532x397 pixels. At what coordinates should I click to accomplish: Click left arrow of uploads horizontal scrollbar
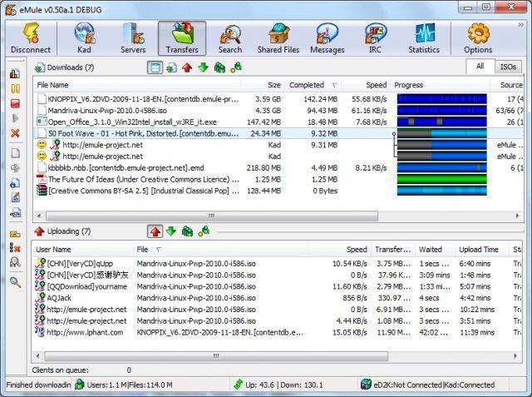tap(37, 356)
